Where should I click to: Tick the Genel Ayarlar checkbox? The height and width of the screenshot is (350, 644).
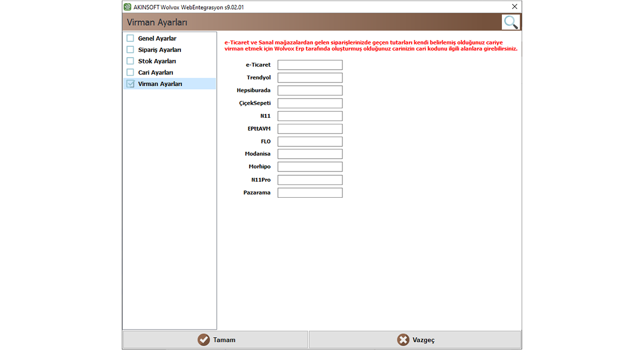[x=130, y=39]
